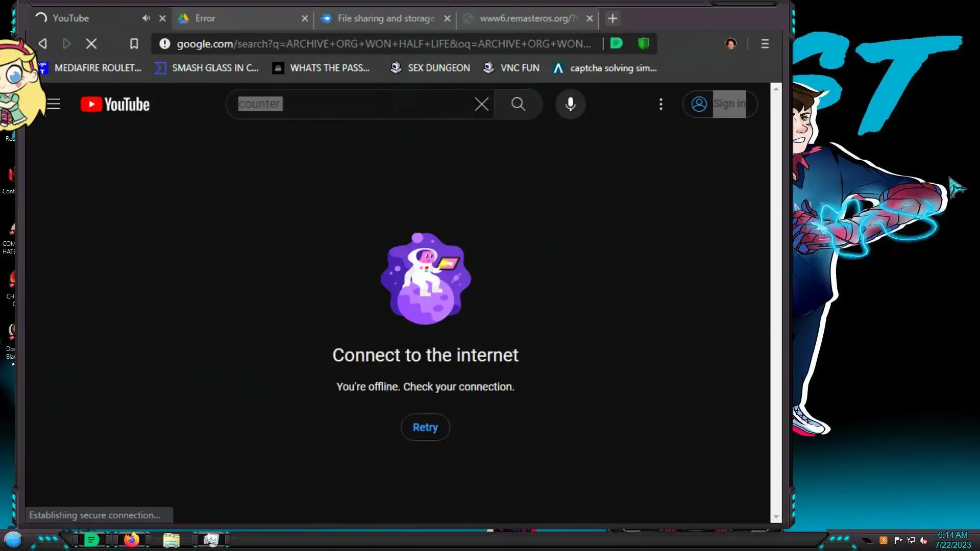Open YouTube hamburger guide menu
Viewport: 980px width, 551px height.
tap(54, 104)
